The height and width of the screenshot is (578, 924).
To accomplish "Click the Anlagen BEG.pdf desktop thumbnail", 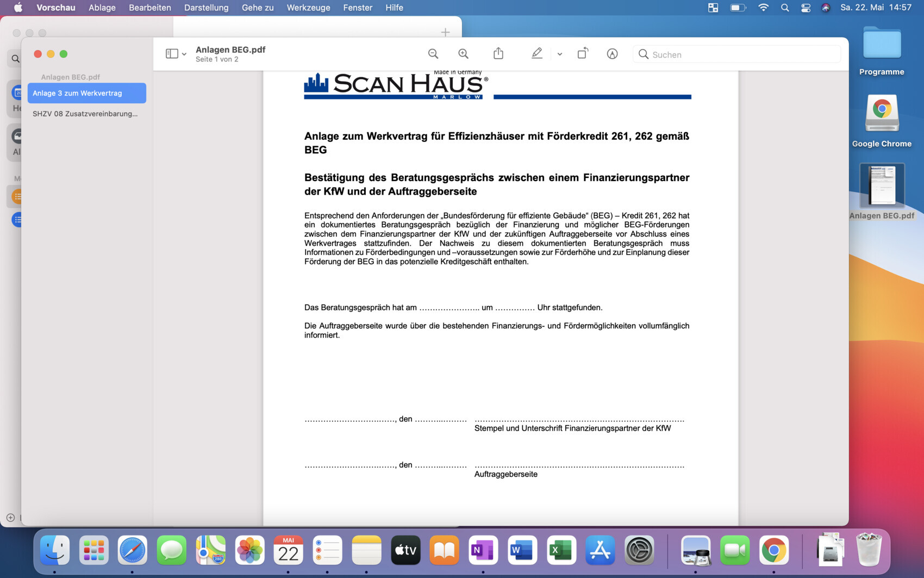I will [x=881, y=186].
